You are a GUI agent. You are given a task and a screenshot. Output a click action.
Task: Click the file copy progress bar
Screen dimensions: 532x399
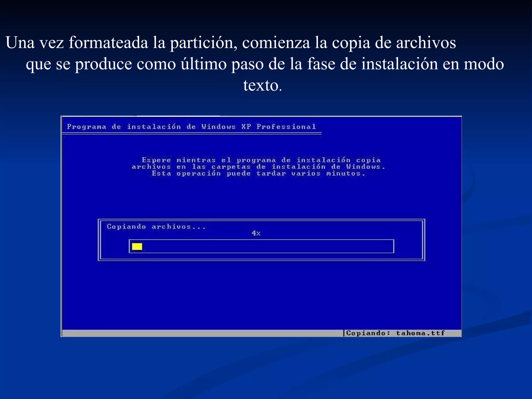tap(261, 246)
